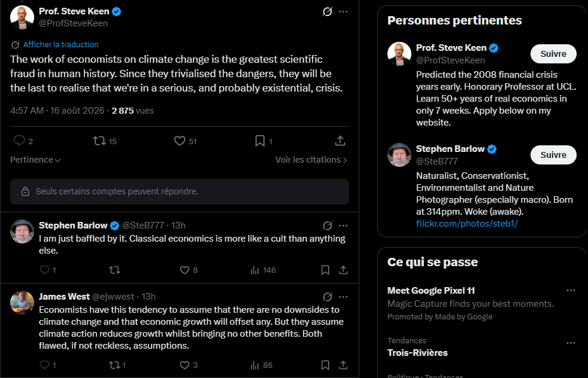Open more menu on Stephen Barlow's reply
Screen dimensions: 588x378
tap(343, 225)
